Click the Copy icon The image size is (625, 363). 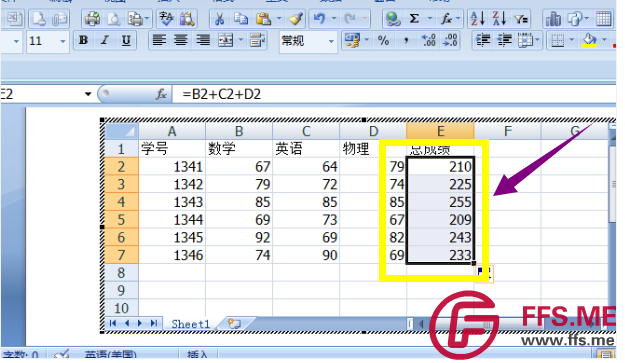pos(241,18)
